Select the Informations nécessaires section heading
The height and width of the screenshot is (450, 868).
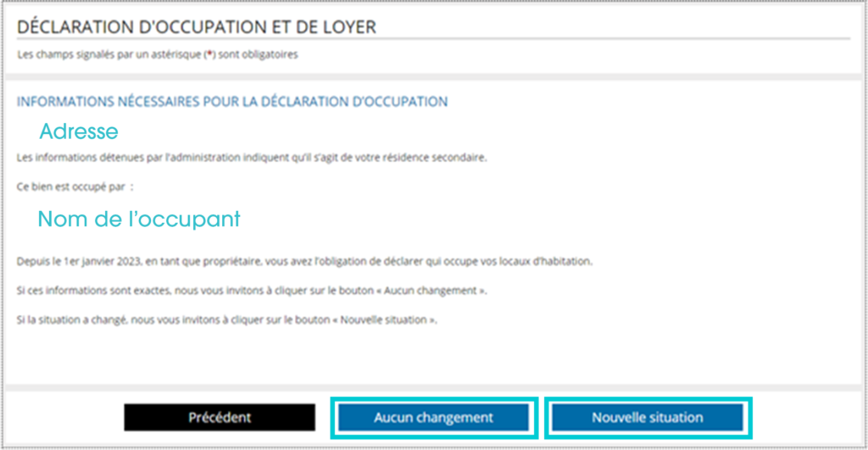pyautogui.click(x=232, y=102)
